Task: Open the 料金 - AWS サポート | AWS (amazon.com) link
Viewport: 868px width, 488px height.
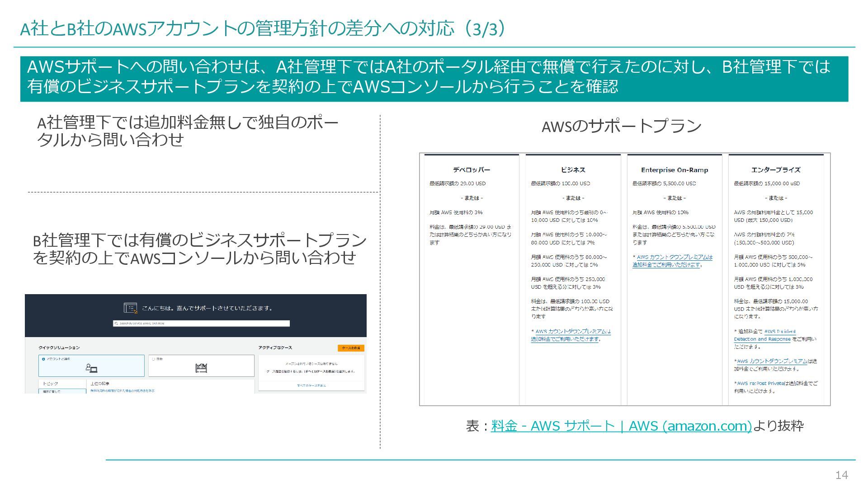Action: click(x=621, y=426)
